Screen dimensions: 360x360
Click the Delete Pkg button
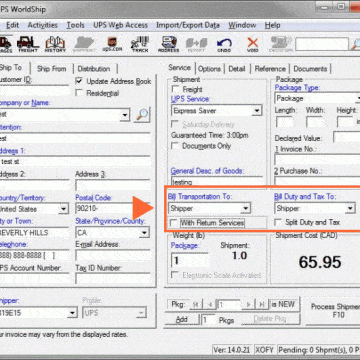pos(270,319)
